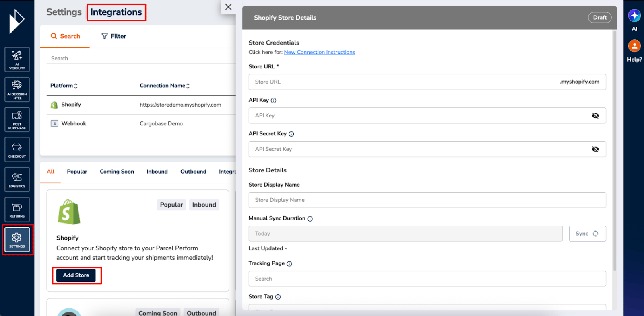Toggle API Secret Key visibility eye
Viewport: 644px width, 316px height.
[595, 149]
